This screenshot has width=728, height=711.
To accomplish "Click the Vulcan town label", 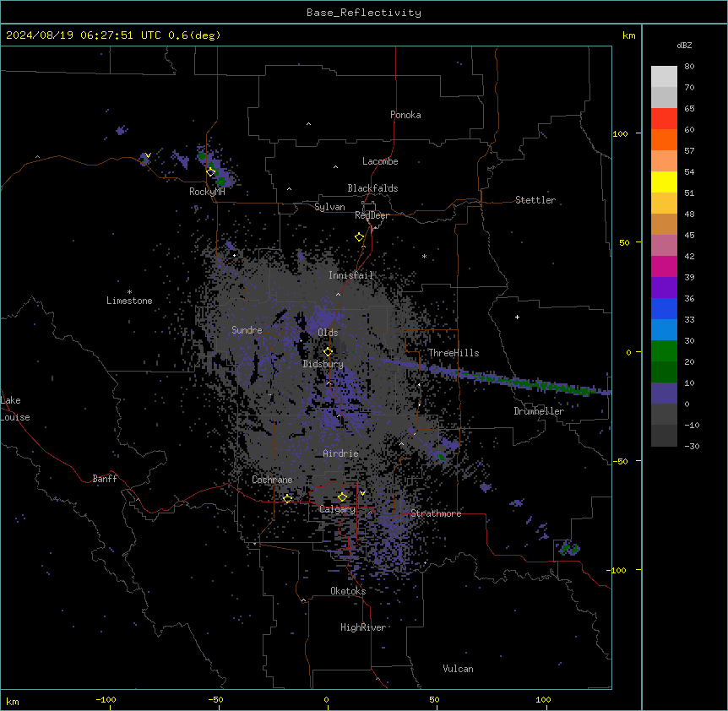I will 459,669.
